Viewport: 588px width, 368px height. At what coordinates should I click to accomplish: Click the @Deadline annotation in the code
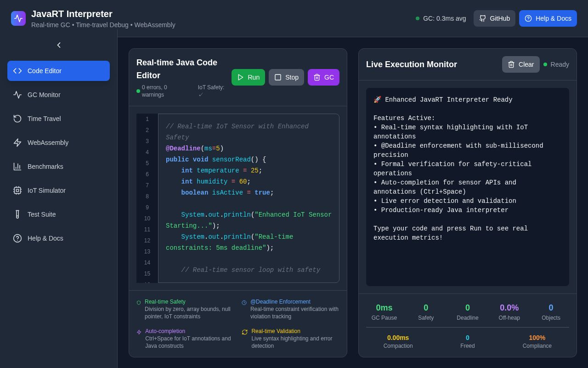point(183,149)
